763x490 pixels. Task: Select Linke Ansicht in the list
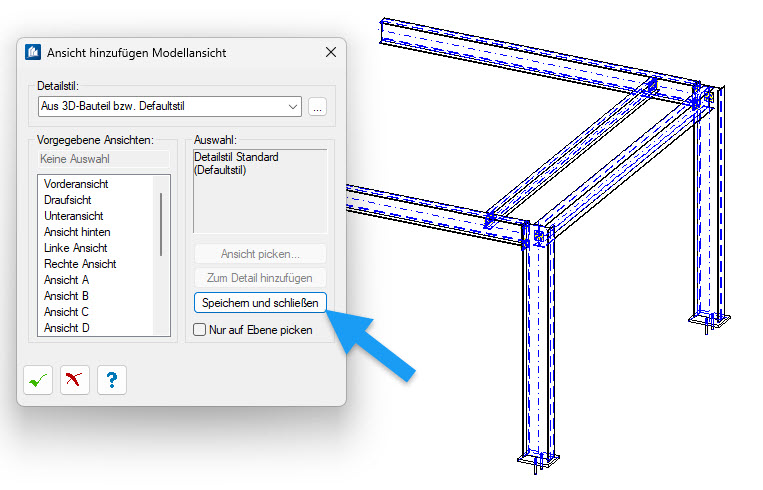point(75,248)
